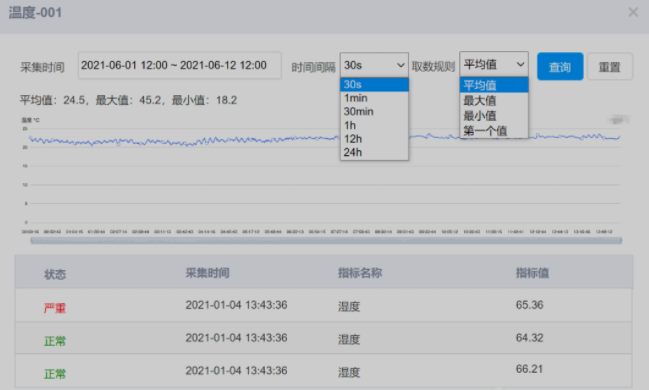Screen dimensions: 649x390
Task: Choose 平均值 in the rule list
Action: click(x=494, y=85)
